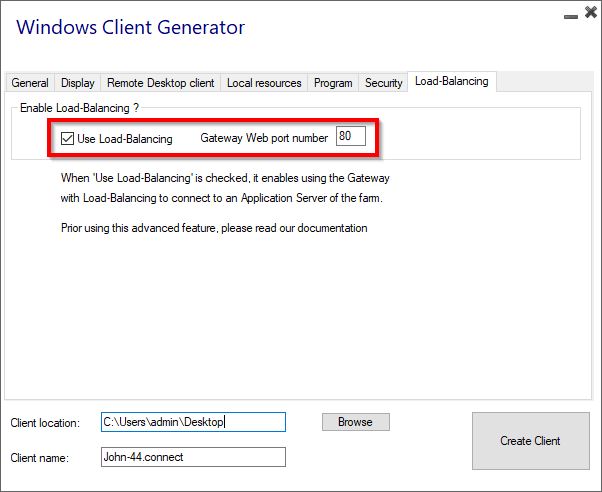
Task: Click the Gateway Web port number field
Action: point(350,137)
